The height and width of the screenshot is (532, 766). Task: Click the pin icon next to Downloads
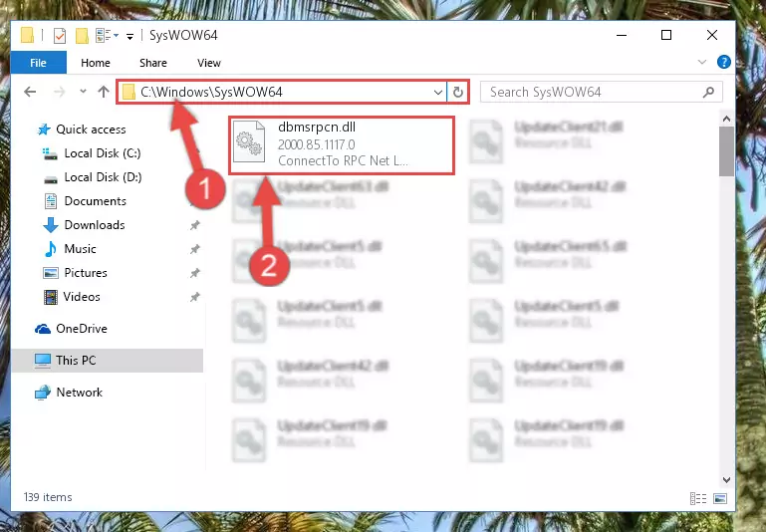point(195,225)
